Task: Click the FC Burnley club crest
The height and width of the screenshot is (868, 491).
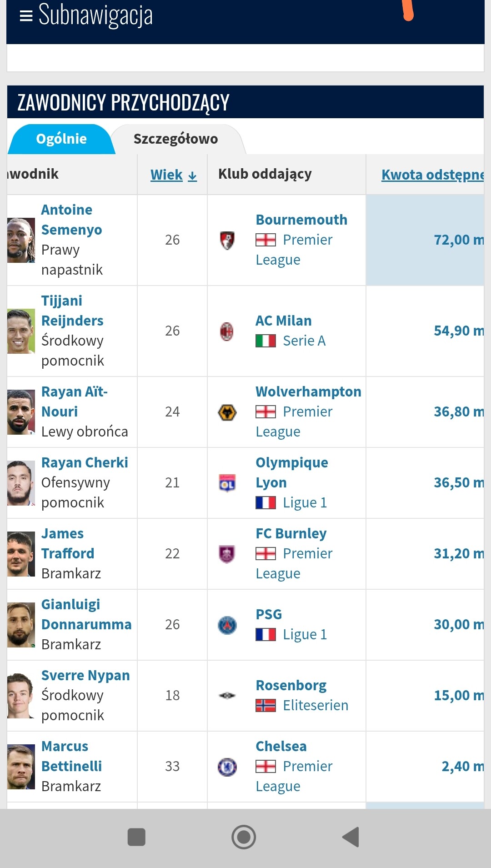Action: pyautogui.click(x=227, y=554)
